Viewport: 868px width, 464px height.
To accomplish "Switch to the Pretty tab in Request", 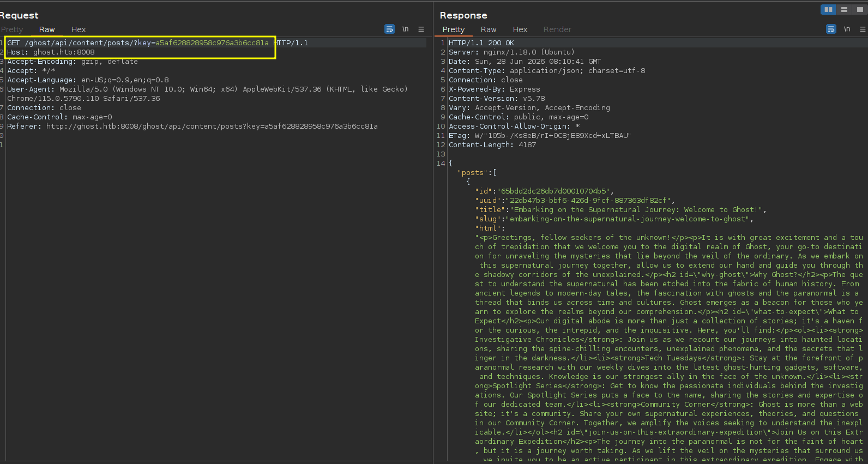I will (12, 29).
